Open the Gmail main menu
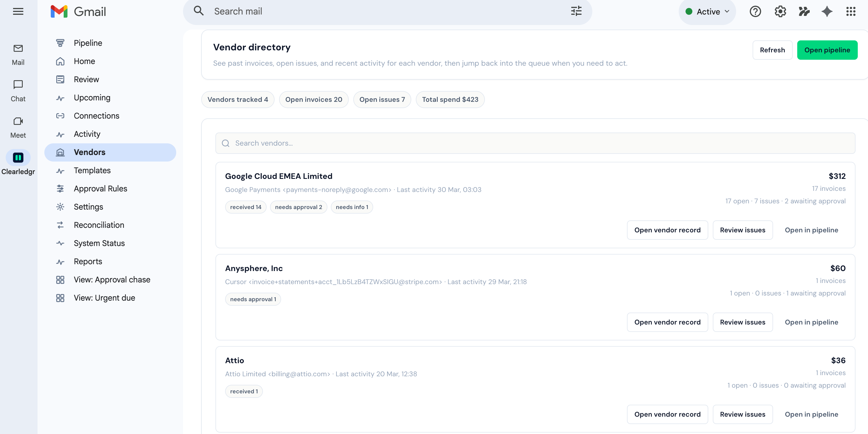Viewport: 868px width, 434px height. [x=18, y=11]
